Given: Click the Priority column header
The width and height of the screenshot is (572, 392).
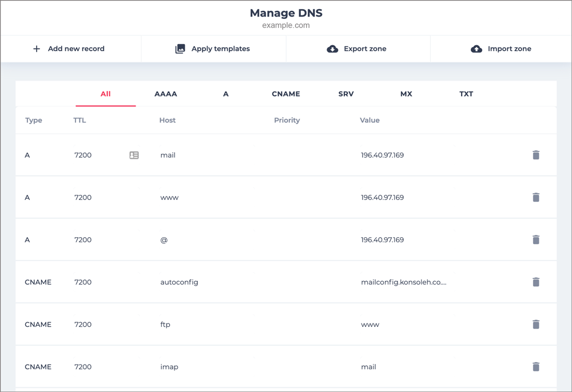Looking at the screenshot, I should [287, 120].
